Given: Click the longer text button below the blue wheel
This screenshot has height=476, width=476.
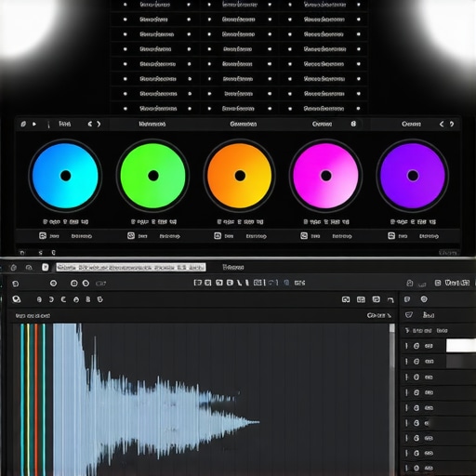Looking at the screenshot, I should coord(82,236).
